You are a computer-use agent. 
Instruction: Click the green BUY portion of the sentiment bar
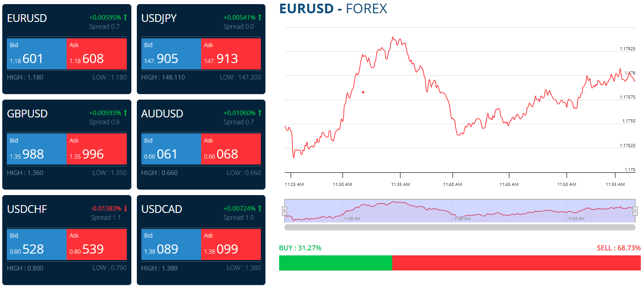(335, 262)
